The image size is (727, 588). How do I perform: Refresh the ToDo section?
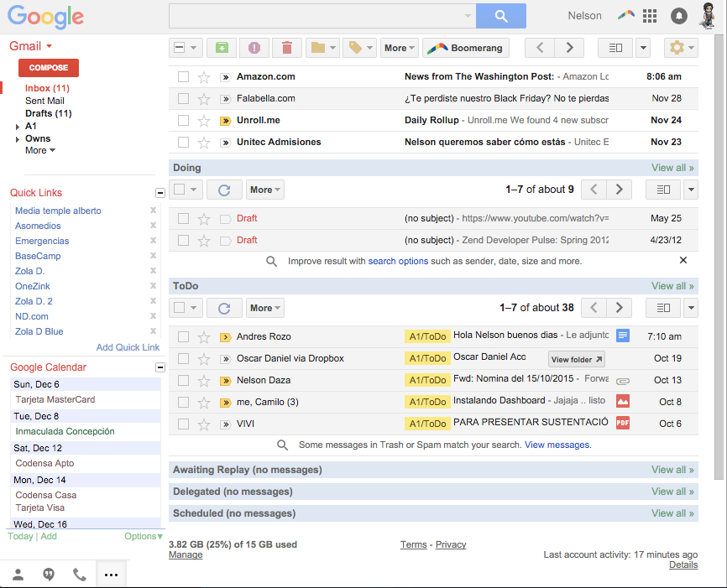pos(224,307)
